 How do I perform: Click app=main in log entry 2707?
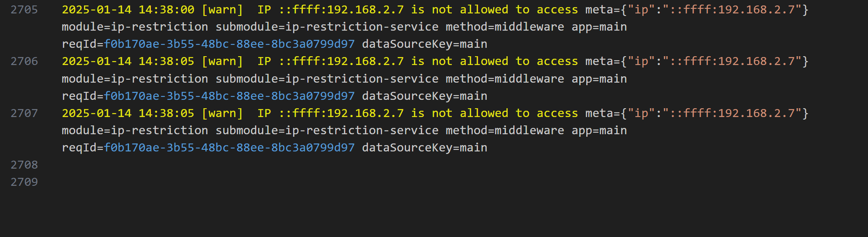(x=599, y=130)
